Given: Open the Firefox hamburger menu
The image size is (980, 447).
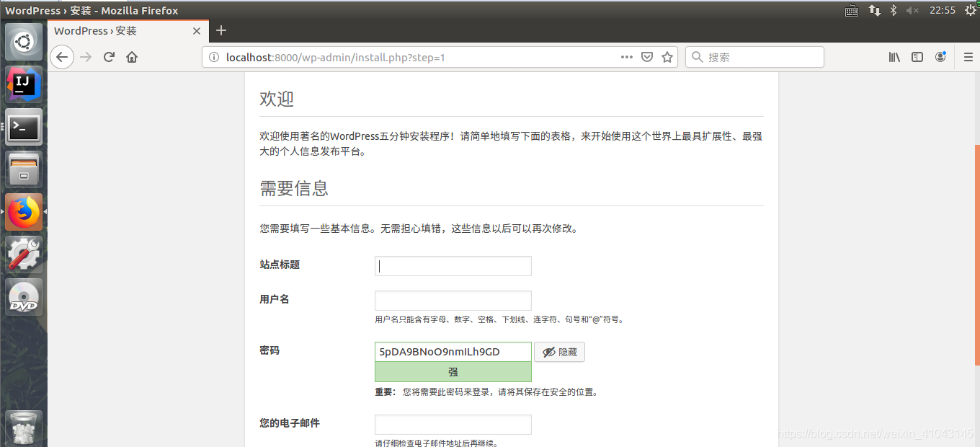Looking at the screenshot, I should pos(968,57).
